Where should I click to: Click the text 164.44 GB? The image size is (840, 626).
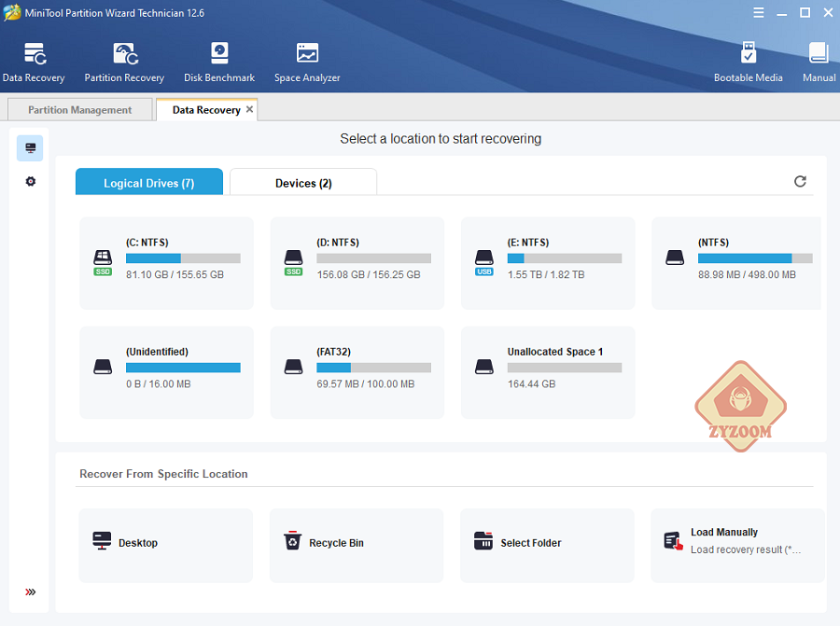[x=531, y=384]
